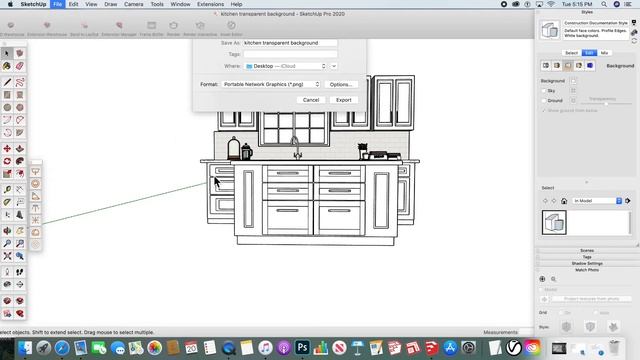The width and height of the screenshot is (640, 360).
Task: Select the Walk footprints tool
Action: point(20,272)
